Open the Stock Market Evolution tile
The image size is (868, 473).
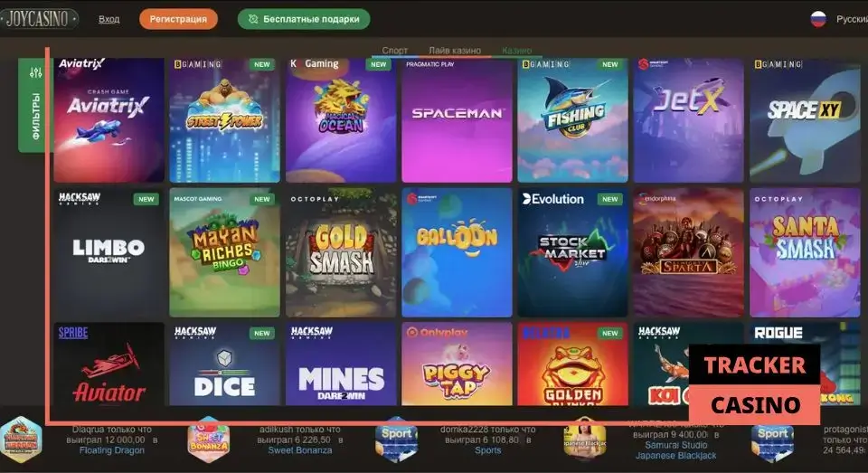[x=572, y=252]
